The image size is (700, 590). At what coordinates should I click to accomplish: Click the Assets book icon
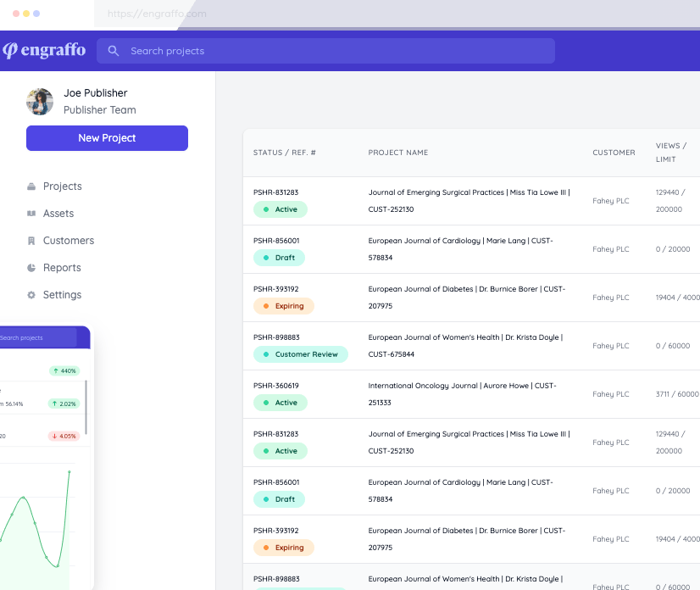(31, 214)
